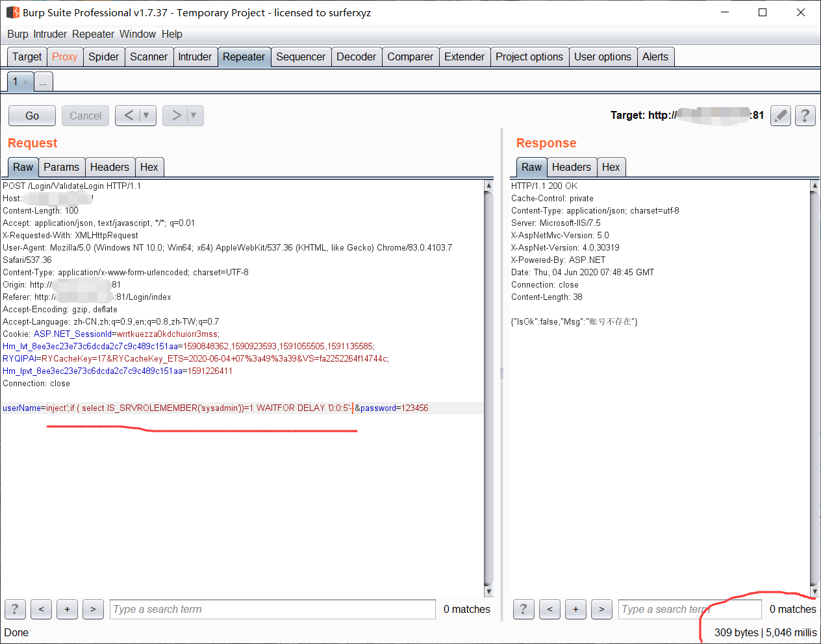Click request search help icon
The width and height of the screenshot is (821, 644).
15,609
